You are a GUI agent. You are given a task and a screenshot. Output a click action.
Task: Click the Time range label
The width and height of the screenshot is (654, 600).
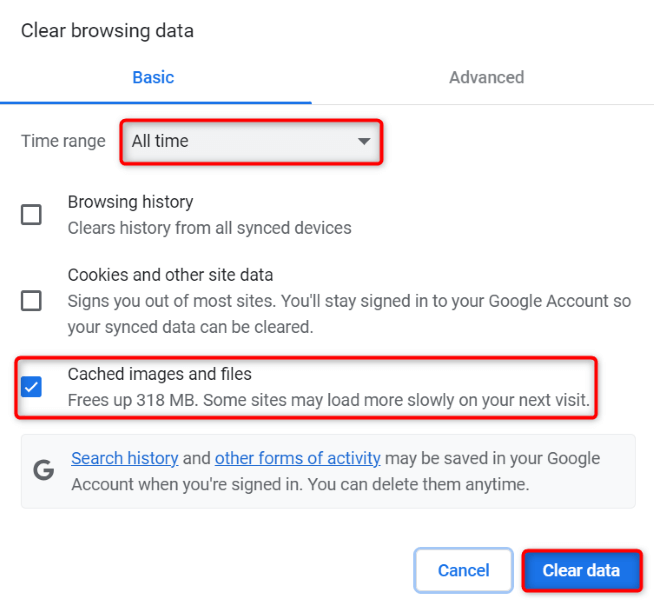(63, 141)
